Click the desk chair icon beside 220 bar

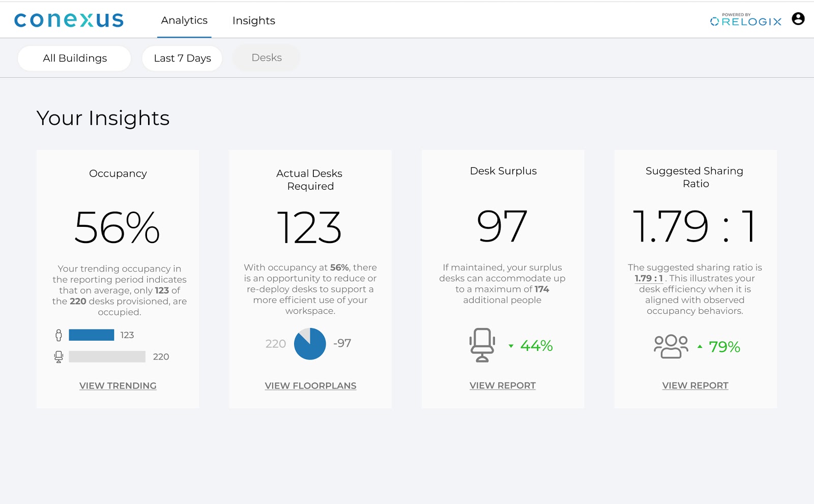(59, 357)
